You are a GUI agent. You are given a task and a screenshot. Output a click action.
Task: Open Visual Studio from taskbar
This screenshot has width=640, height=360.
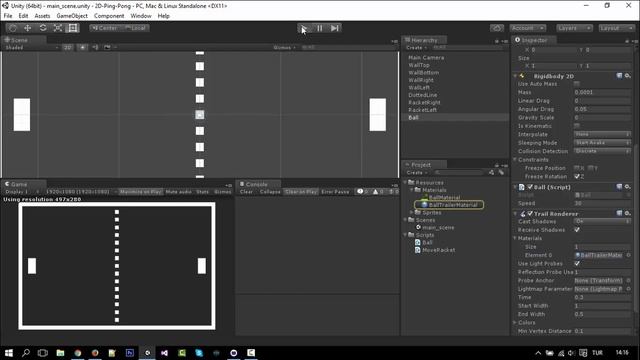164,353
